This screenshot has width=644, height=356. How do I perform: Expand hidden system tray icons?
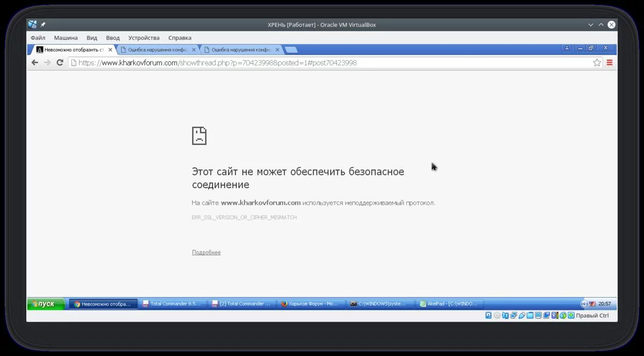point(584,304)
